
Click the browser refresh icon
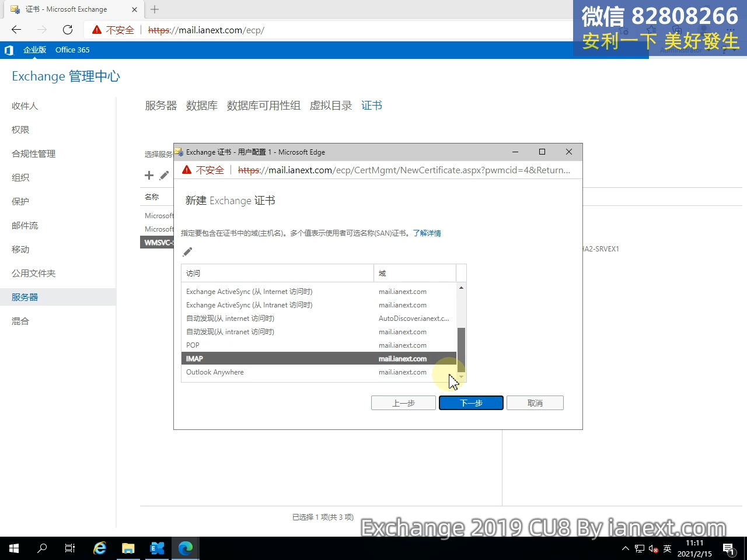coord(68,30)
